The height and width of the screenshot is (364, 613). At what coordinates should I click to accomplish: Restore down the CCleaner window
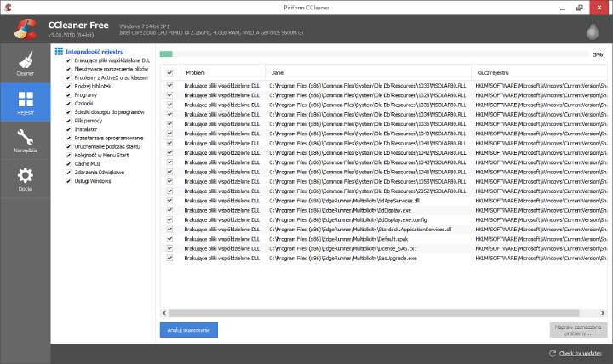click(x=580, y=8)
